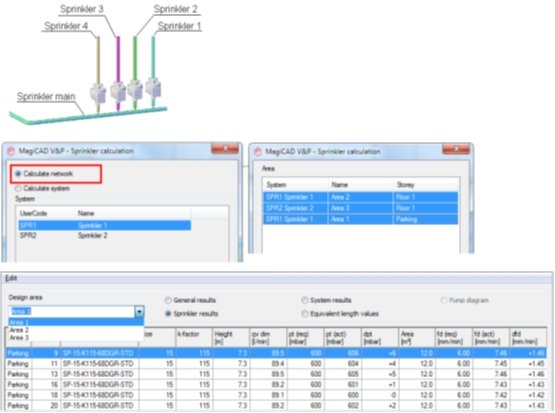Select Parking sprinkler row number 18
The height and width of the screenshot is (413, 555).
(x=276, y=395)
